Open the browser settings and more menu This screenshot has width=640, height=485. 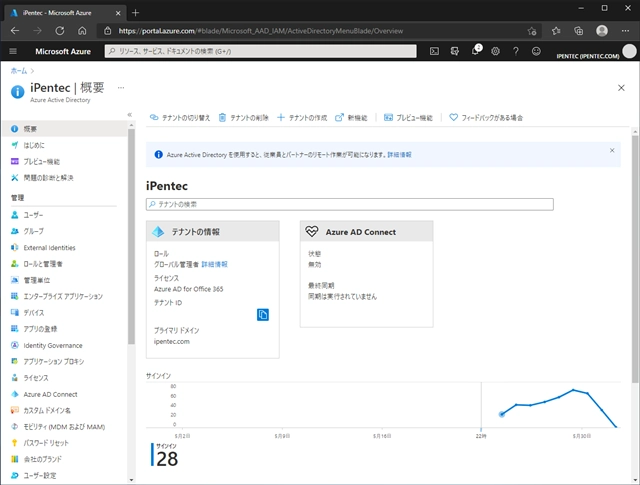(625, 31)
